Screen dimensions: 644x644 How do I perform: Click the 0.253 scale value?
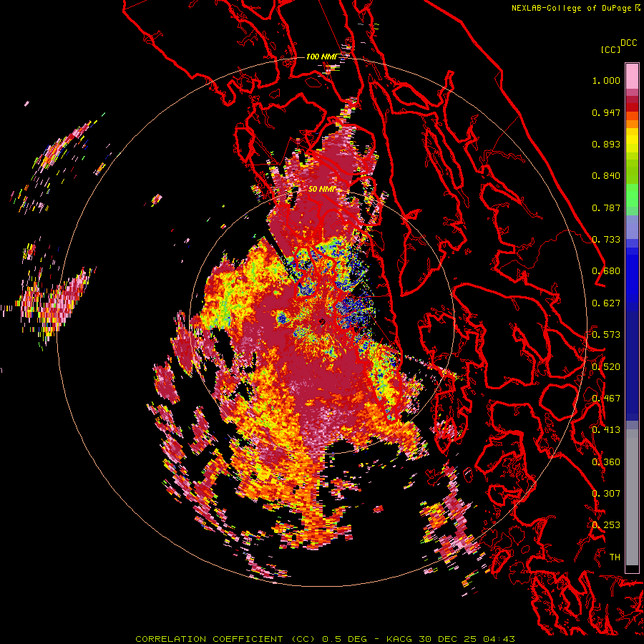(x=606, y=525)
